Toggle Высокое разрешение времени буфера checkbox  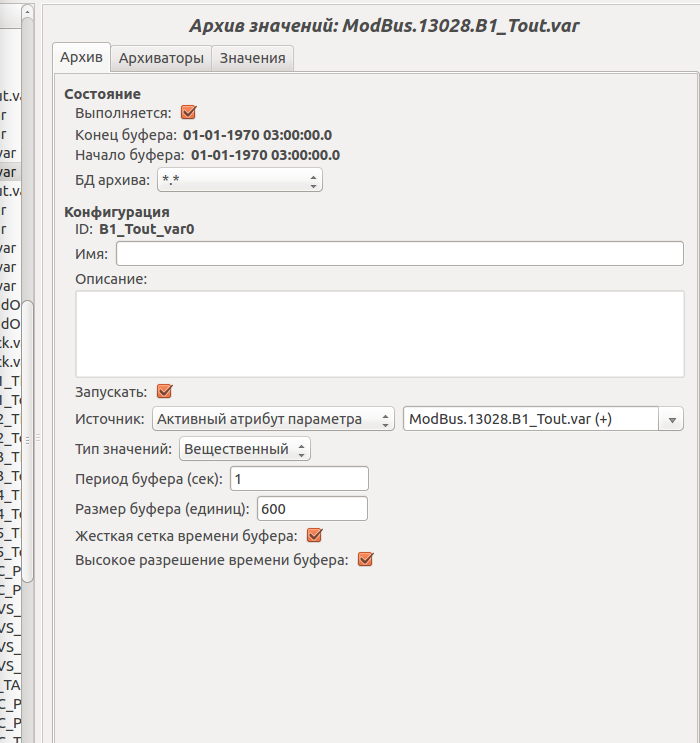[x=365, y=560]
